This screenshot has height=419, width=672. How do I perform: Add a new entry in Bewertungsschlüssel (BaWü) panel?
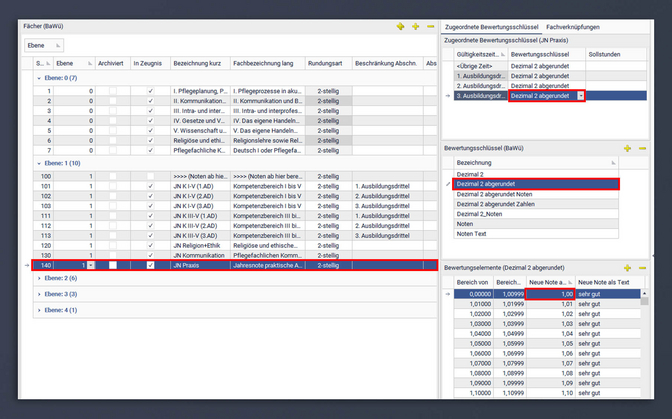pos(627,148)
